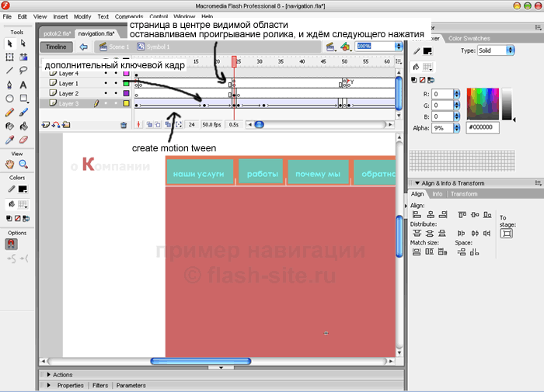Click the Insert Layer Folder icon

pyautogui.click(x=66, y=125)
